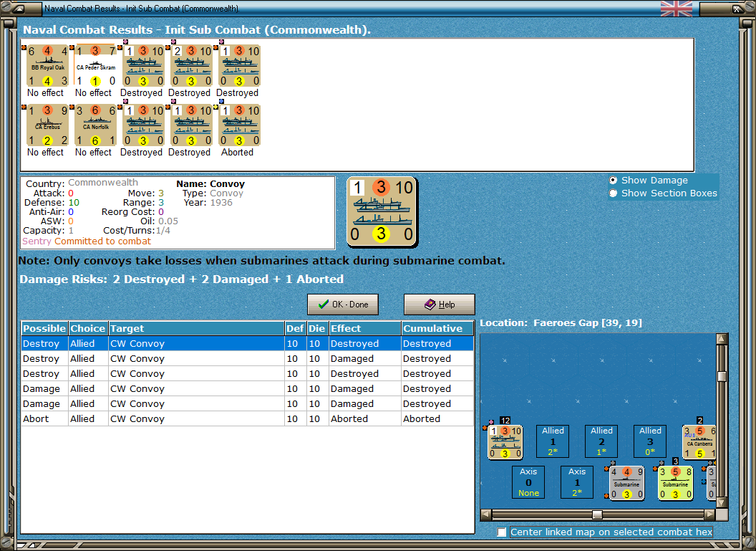Click the map horizontal scrollbar thumb
The height and width of the screenshot is (551, 756).
[597, 514]
